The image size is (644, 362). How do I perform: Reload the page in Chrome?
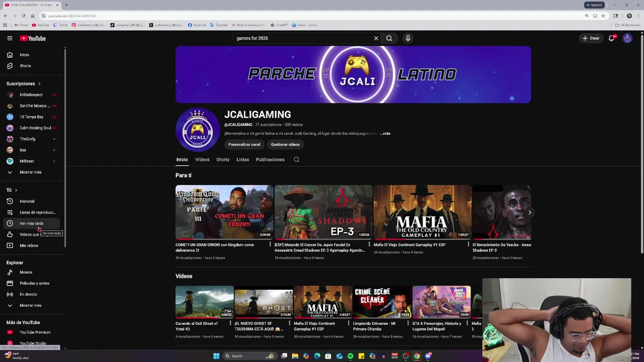[x=23, y=16]
